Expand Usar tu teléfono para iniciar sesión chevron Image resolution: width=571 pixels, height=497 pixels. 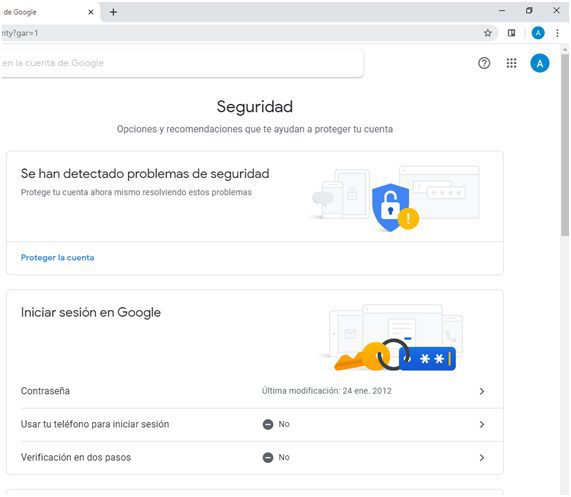point(482,425)
